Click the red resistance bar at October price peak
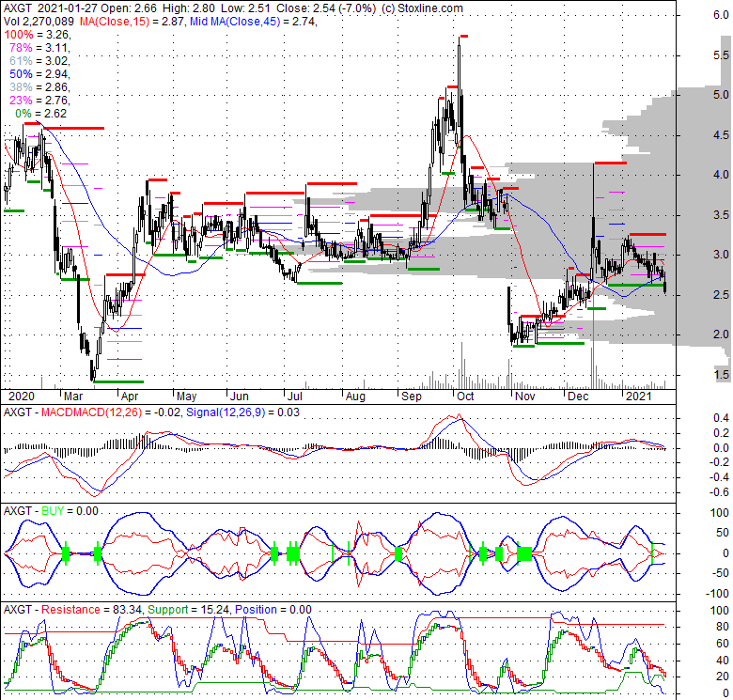733x700 pixels. (x=463, y=36)
